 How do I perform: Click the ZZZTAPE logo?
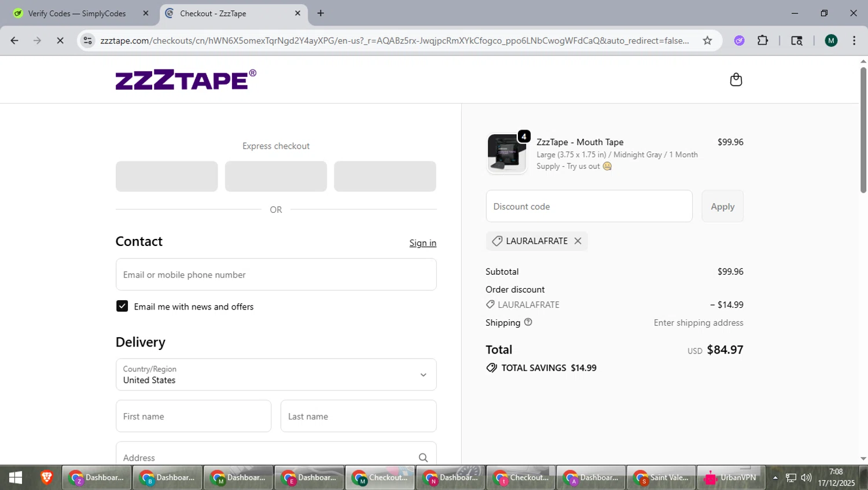pyautogui.click(x=186, y=80)
